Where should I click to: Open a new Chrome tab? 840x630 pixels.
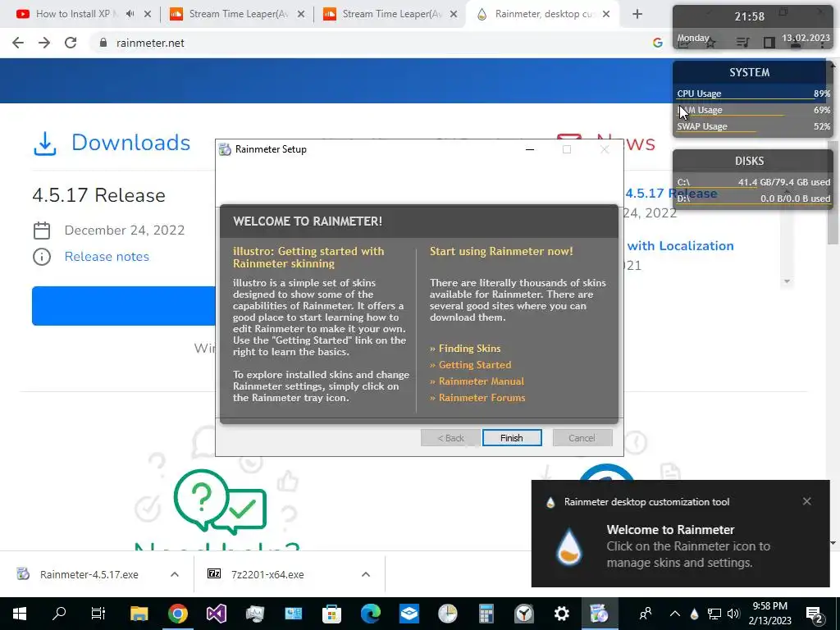click(637, 14)
